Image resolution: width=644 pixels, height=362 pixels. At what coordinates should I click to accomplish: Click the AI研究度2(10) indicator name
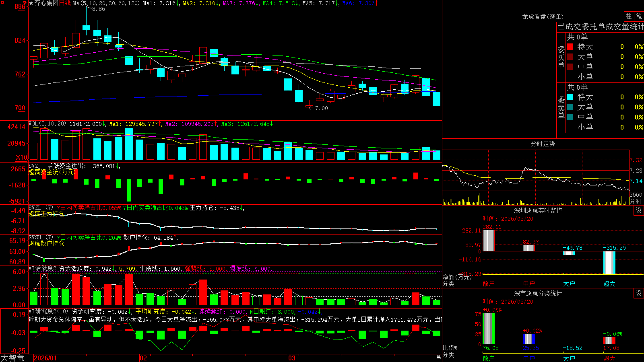click(x=48, y=311)
